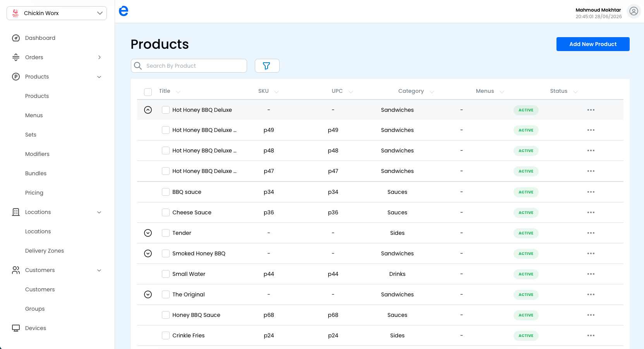The width and height of the screenshot is (644, 349).
Task: Open the Chickin Worx brand dropdown
Action: 57,13
